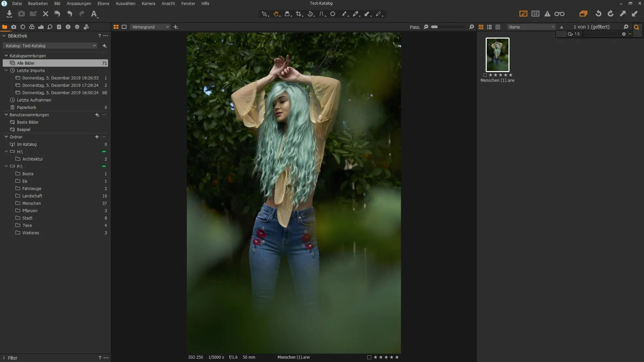Select the Pan hand tool
Image resolution: width=644 pixels, height=362 pixels.
[x=276, y=14]
